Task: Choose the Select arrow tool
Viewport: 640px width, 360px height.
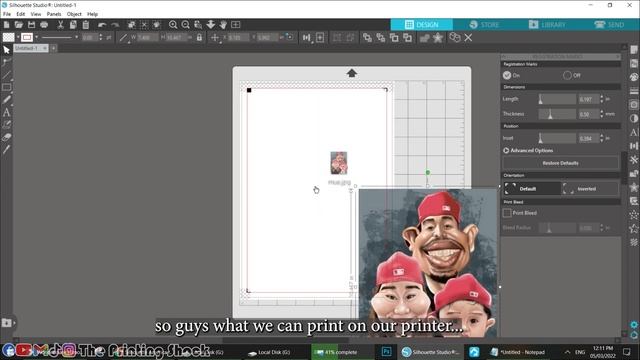Action: tap(6, 50)
